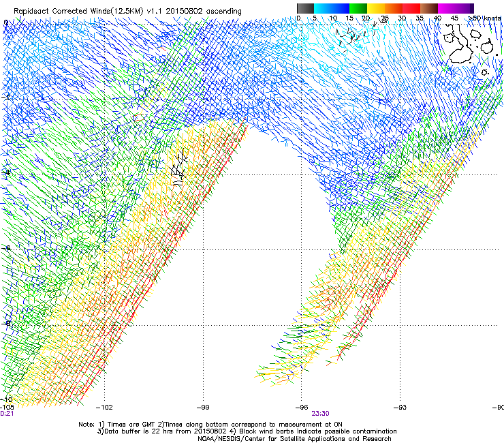Click the '-10' latitude axis label
The width and height of the screenshot is (504, 443).
point(6,400)
